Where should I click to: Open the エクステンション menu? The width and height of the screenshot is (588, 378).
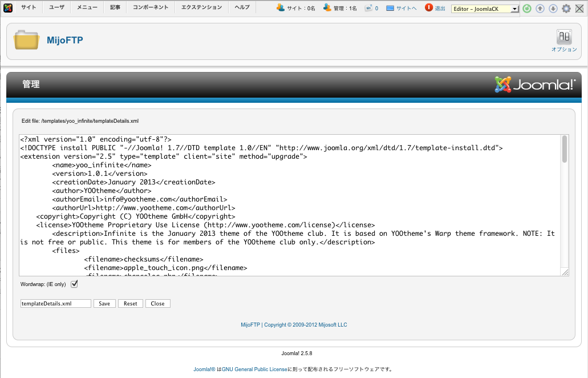tap(201, 7)
